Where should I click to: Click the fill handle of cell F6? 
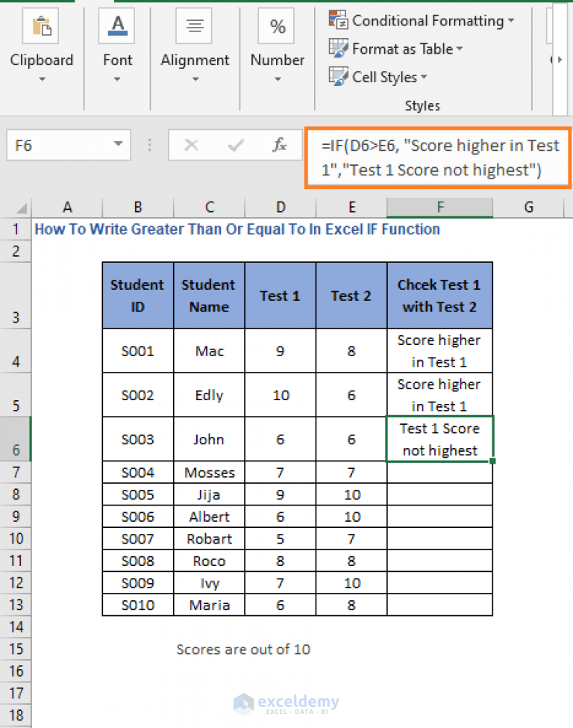coord(492,461)
